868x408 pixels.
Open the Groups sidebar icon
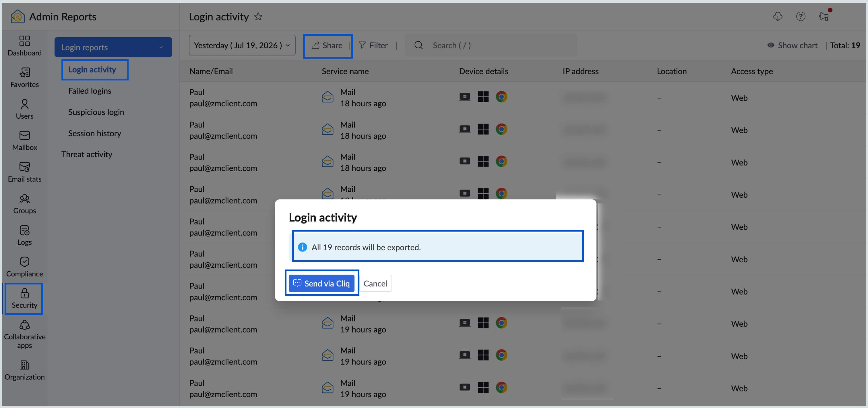click(x=24, y=204)
